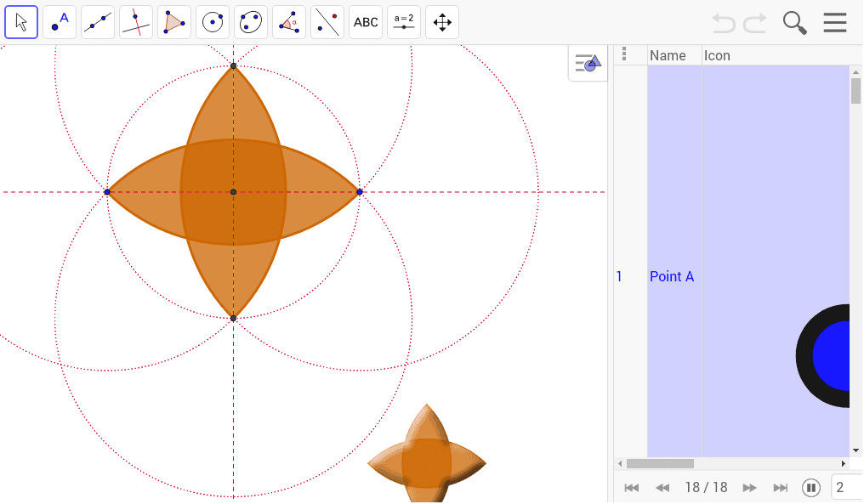Select the Move arrow tool

point(21,23)
